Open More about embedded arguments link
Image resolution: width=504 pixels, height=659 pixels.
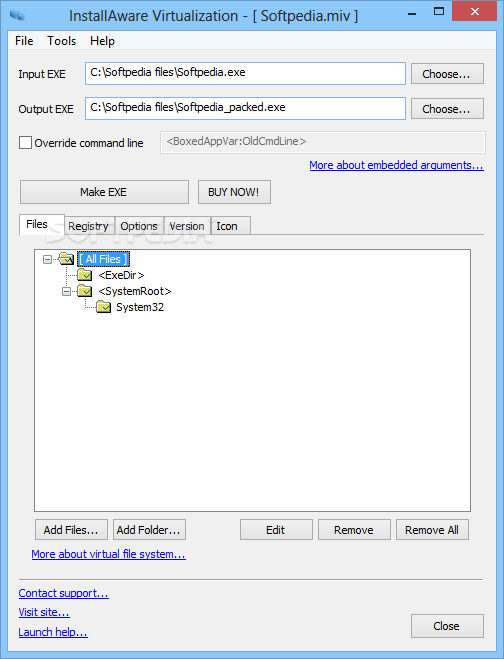[x=396, y=165]
